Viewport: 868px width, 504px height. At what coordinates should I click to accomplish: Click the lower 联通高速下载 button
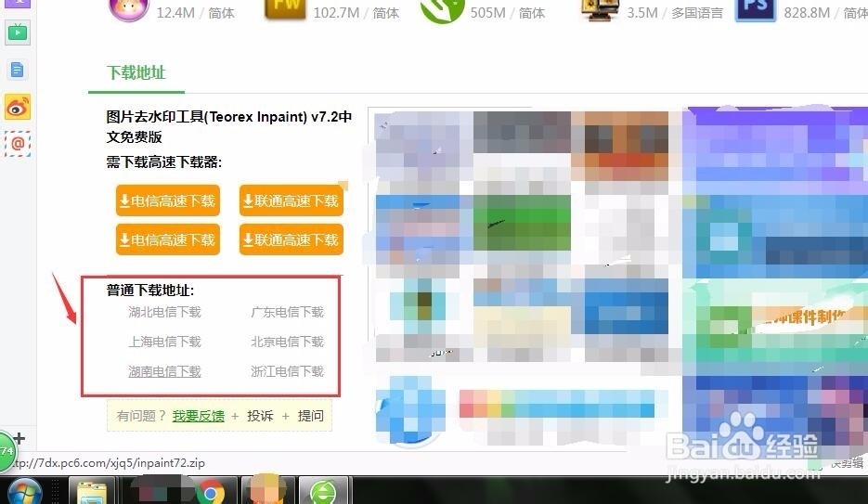(291, 239)
